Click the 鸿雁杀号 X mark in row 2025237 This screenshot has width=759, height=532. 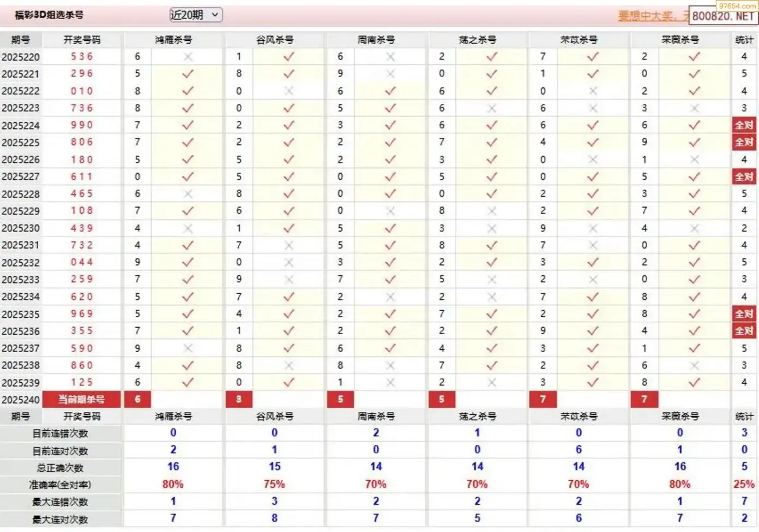point(188,348)
